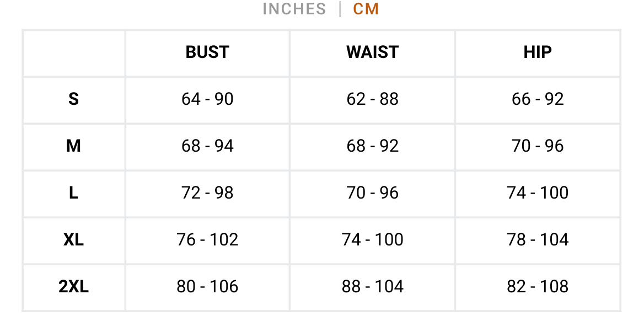Viewport: 644px width, 321px height.
Task: Select the 2XL size row label
Action: click(73, 286)
